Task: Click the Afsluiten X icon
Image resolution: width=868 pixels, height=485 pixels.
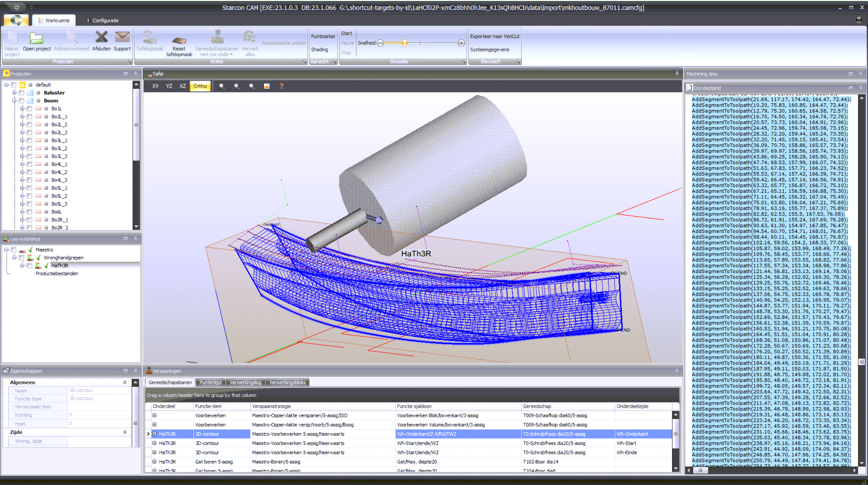Action: point(101,37)
